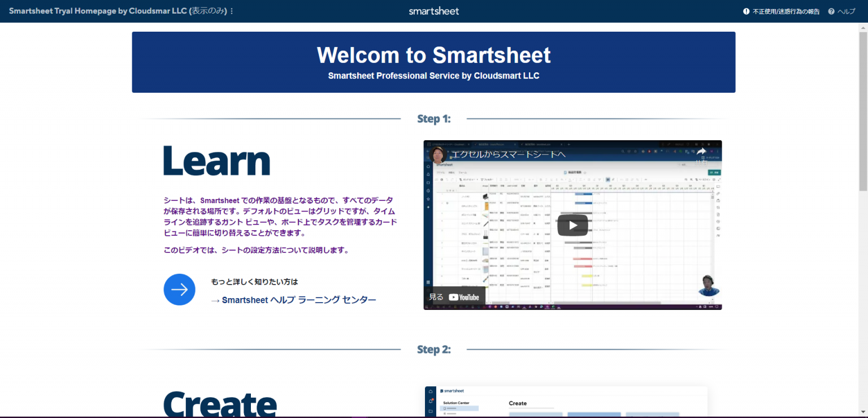The image size is (868, 418).
Task: Open the three-dot options menu in the top bar
Action: [x=233, y=11]
